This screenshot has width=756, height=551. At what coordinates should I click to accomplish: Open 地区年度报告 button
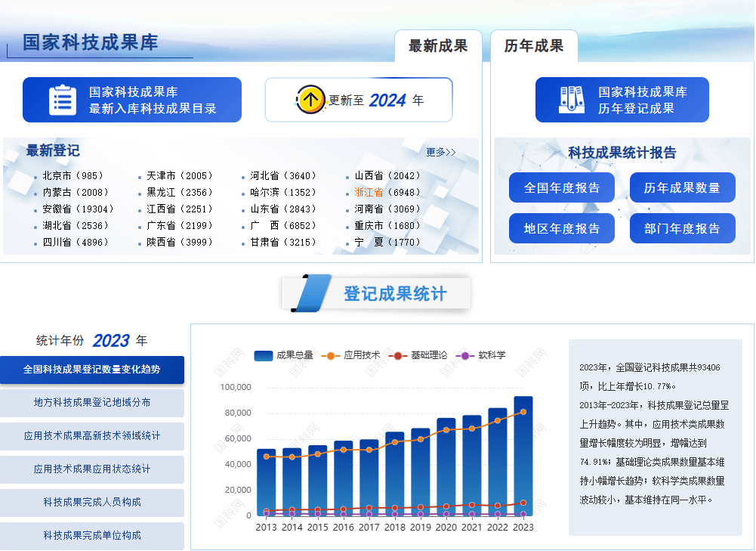coord(562,228)
